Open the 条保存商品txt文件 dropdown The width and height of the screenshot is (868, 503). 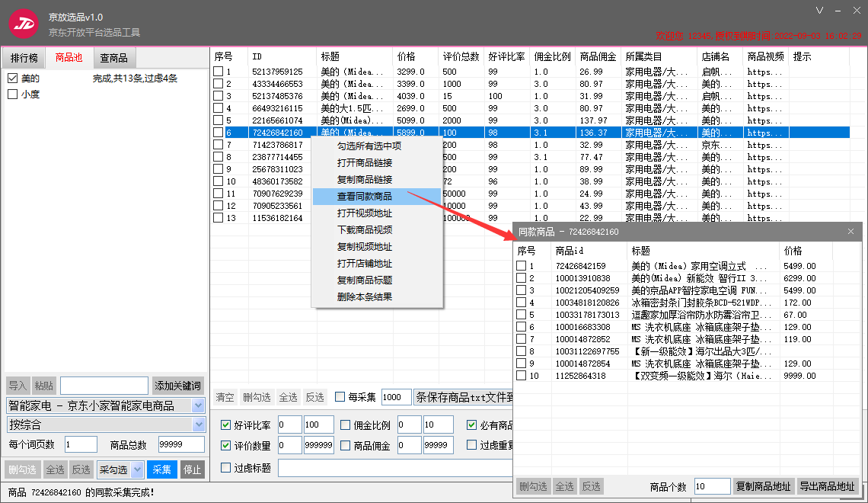coord(464,397)
